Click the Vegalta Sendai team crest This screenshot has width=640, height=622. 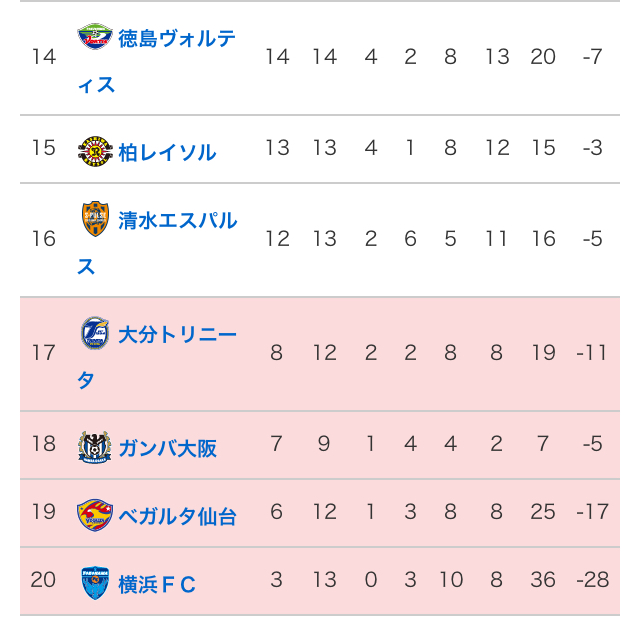click(95, 515)
